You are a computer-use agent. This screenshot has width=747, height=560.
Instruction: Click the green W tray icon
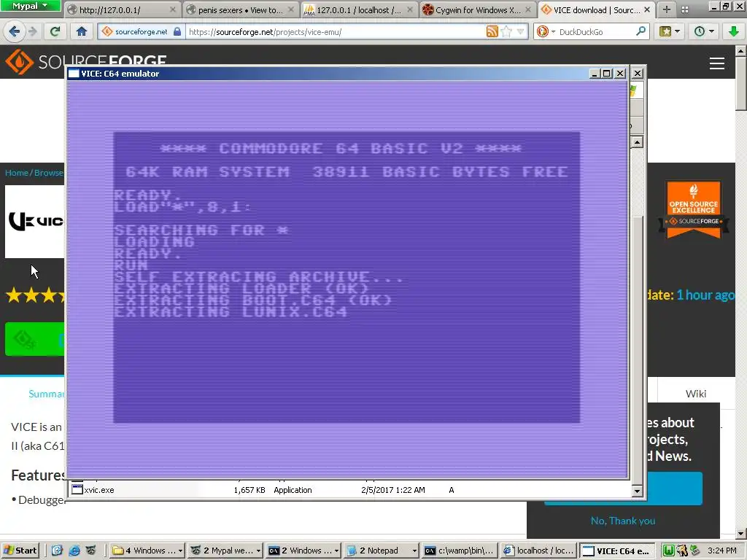(668, 551)
